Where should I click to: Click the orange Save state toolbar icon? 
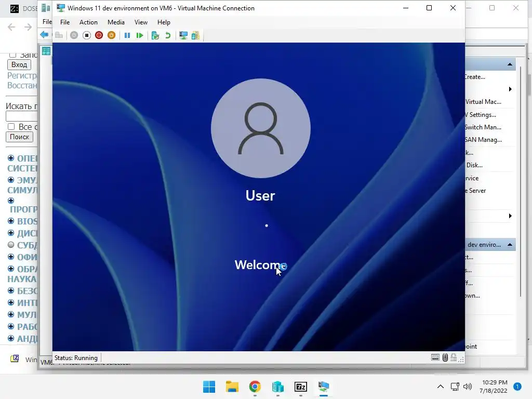111,35
